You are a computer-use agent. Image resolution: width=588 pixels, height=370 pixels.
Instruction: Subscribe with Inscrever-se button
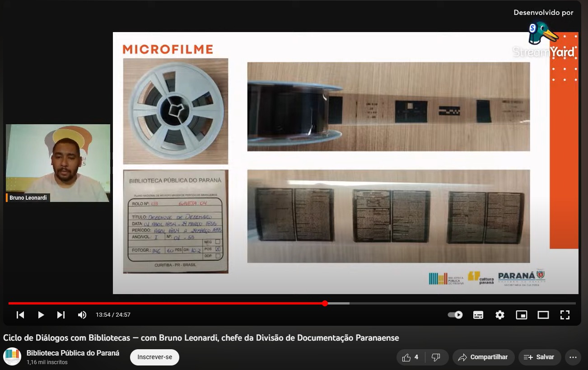point(154,357)
